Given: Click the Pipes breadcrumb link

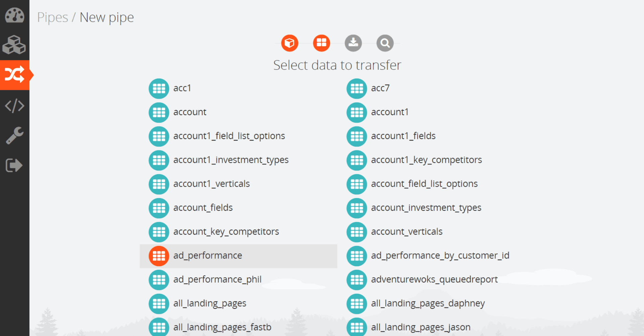Looking at the screenshot, I should 53,17.
